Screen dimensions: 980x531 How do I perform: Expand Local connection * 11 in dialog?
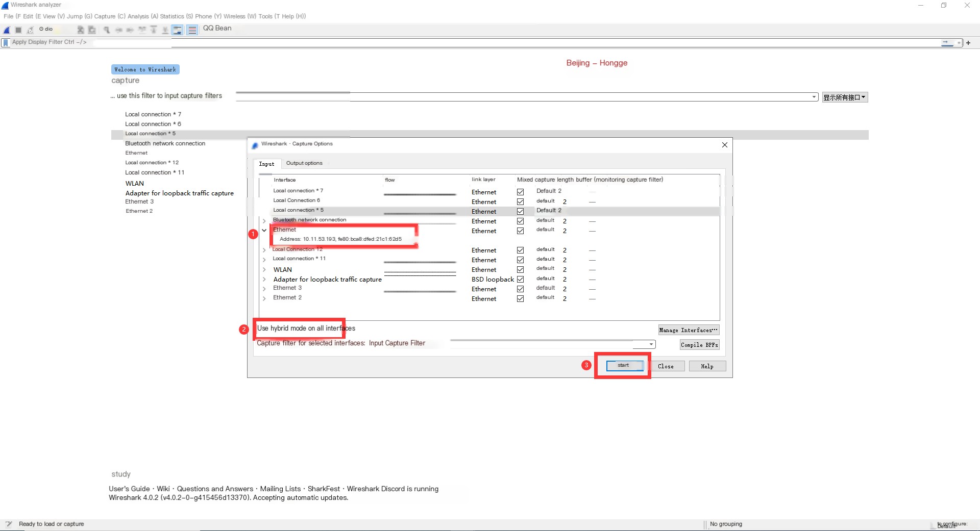point(264,260)
